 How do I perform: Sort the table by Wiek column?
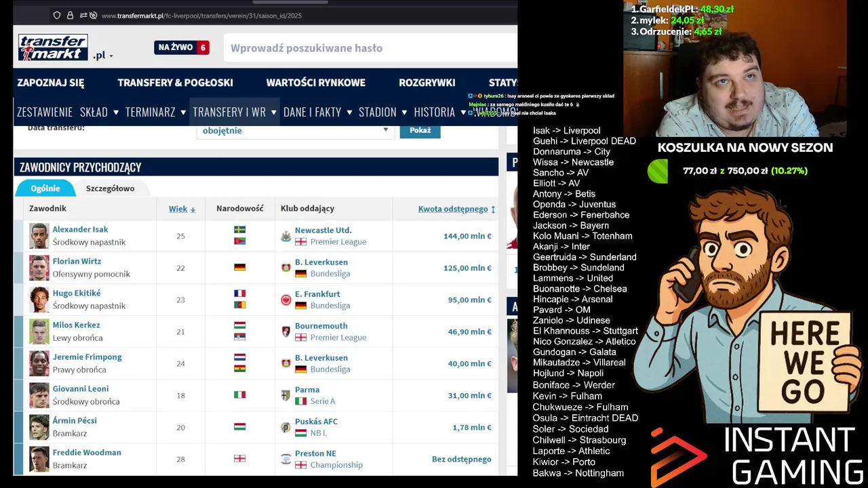[182, 209]
